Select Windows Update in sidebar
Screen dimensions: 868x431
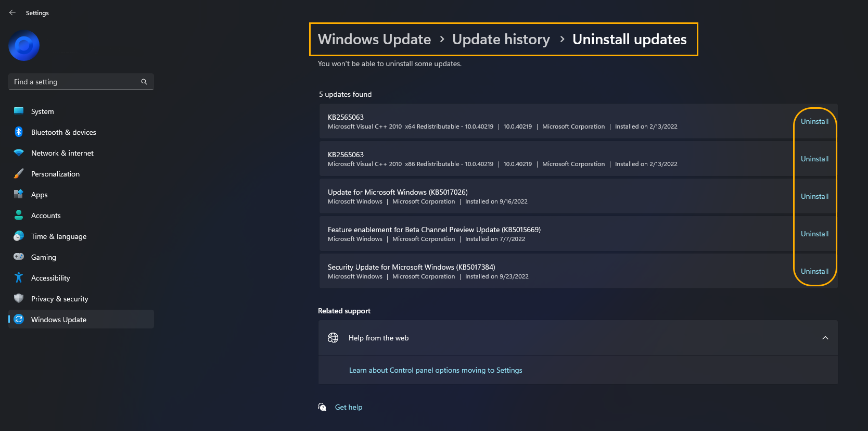[81, 320]
